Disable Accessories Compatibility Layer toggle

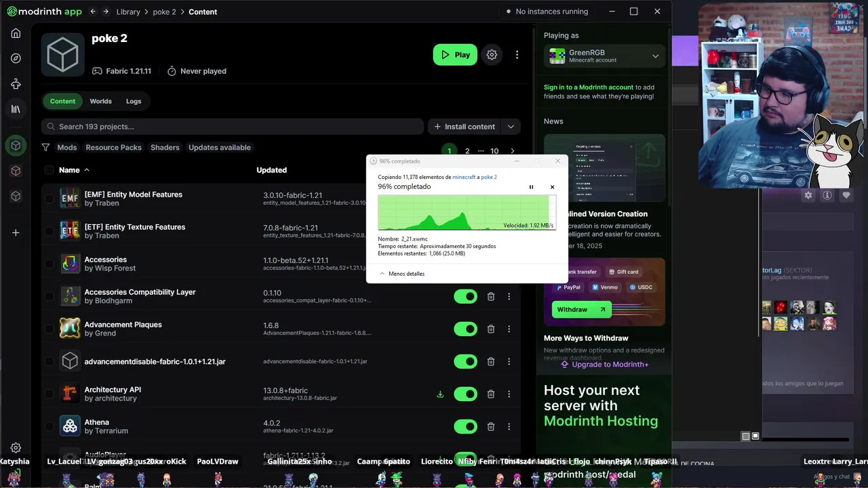[x=465, y=296]
